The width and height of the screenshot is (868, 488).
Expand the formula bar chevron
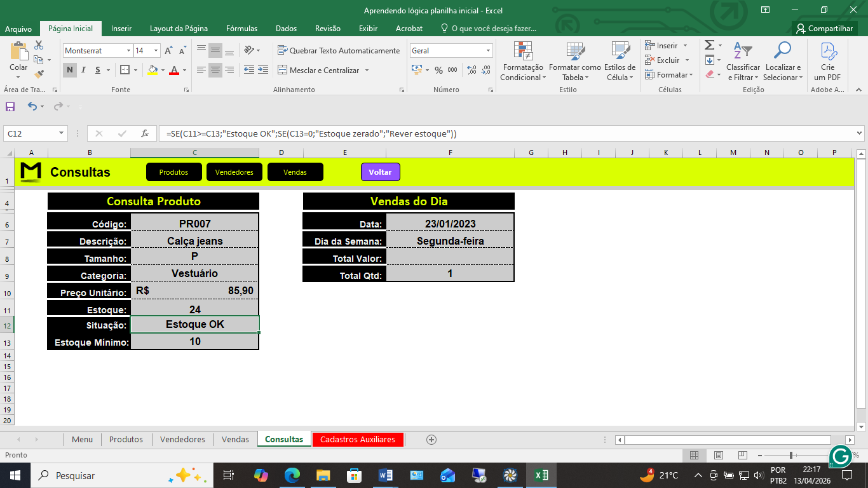pyautogui.click(x=860, y=133)
